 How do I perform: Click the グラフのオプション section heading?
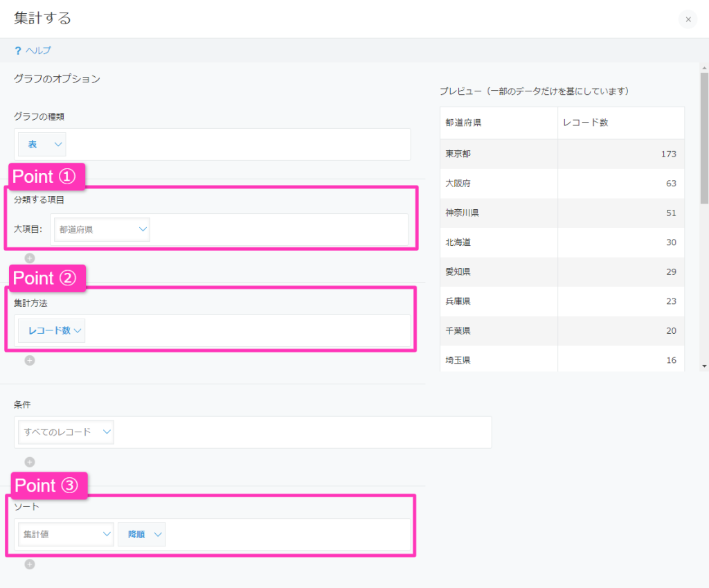pyautogui.click(x=57, y=79)
